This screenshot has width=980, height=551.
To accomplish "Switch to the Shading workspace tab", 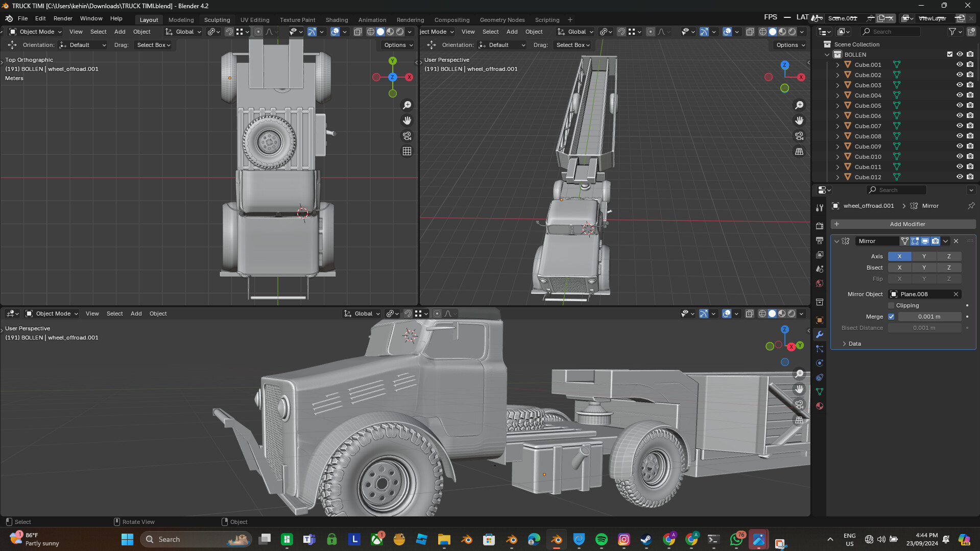I will point(337,20).
